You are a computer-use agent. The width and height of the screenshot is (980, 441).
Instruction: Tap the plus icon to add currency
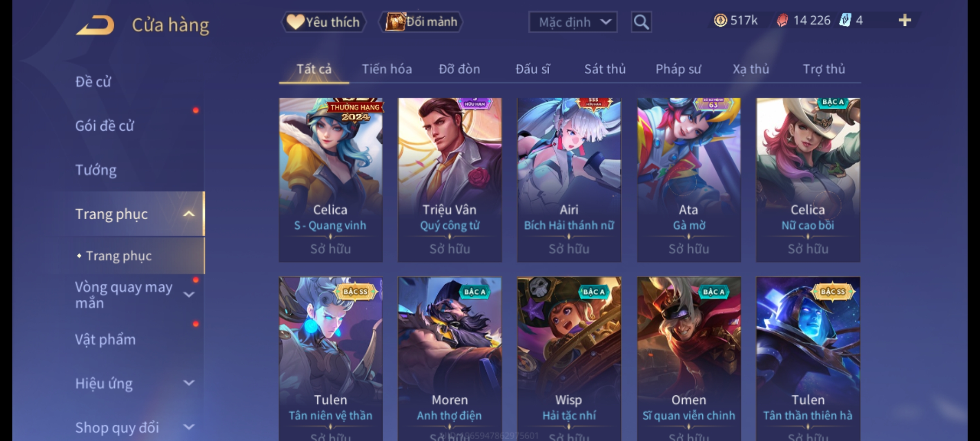point(904,20)
